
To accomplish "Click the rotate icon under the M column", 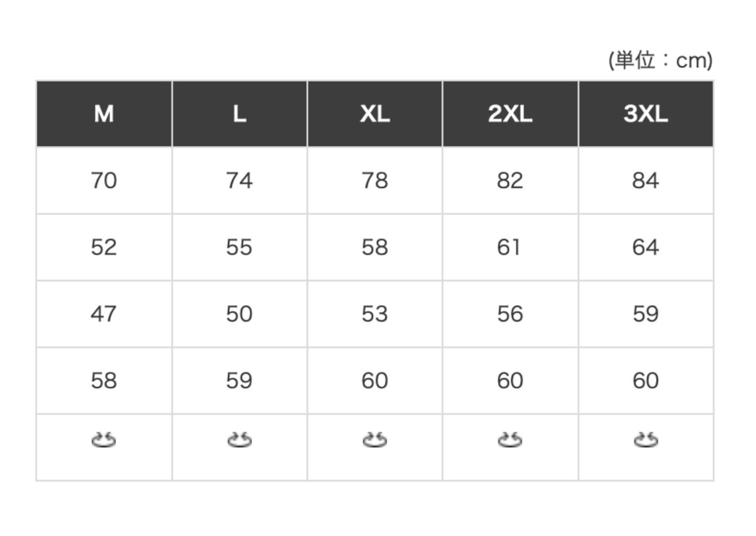I will [103, 440].
